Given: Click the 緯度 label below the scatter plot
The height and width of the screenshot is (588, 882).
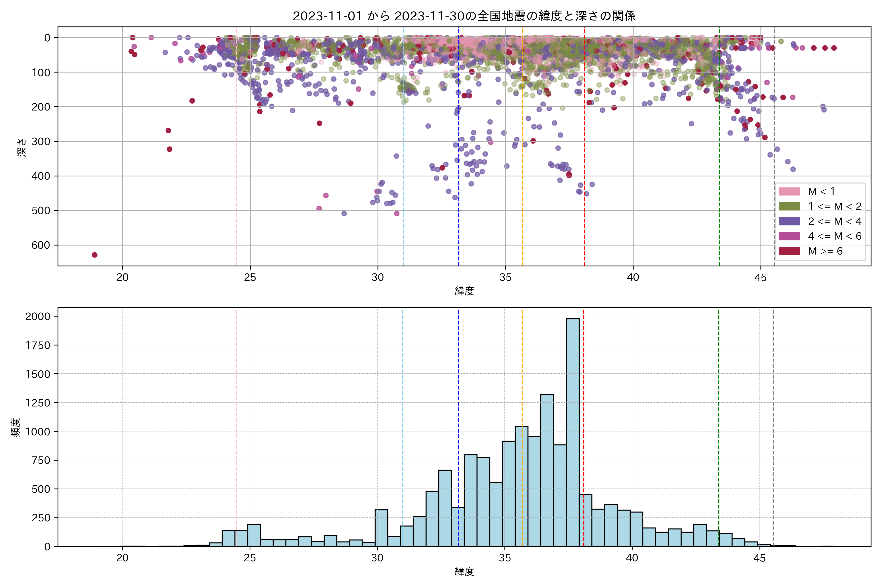Looking at the screenshot, I should 464,291.
